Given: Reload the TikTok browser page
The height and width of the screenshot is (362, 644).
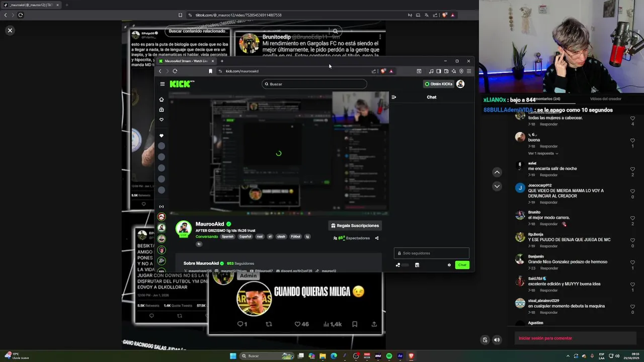Looking at the screenshot, I should coord(21,15).
